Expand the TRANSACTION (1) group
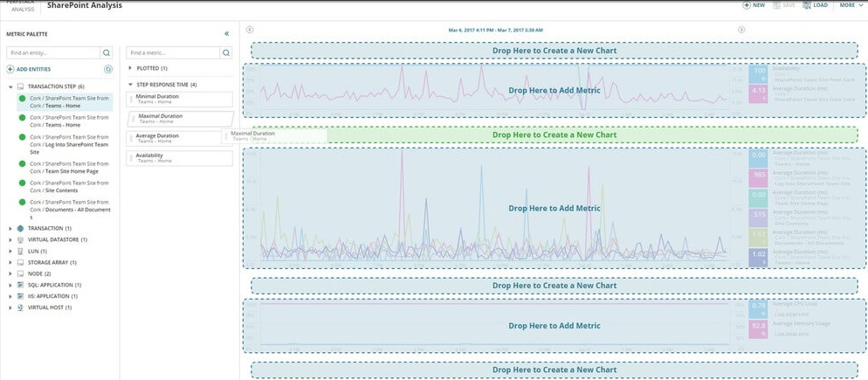 click(10, 228)
